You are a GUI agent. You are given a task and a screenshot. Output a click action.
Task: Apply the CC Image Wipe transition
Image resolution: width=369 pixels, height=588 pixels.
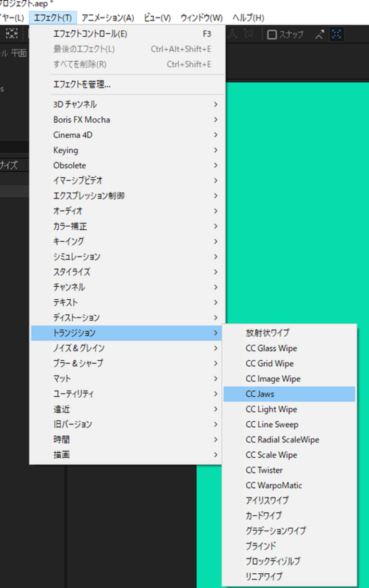[x=289, y=379]
